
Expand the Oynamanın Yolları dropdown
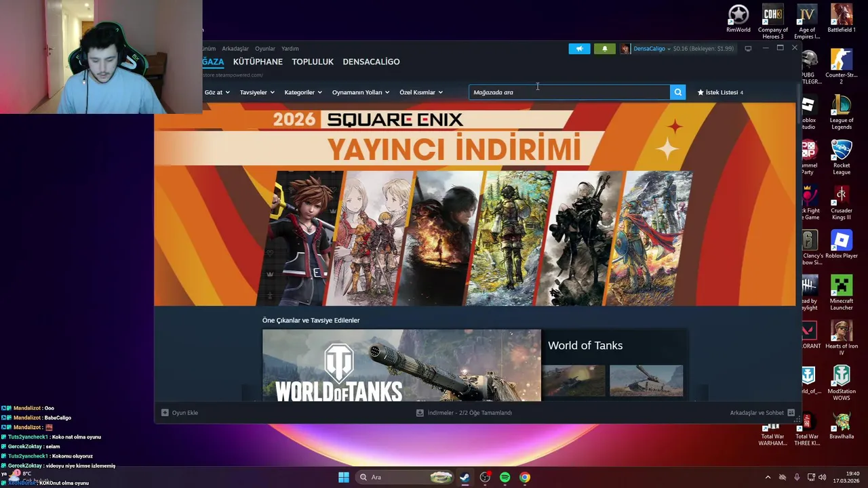[361, 92]
